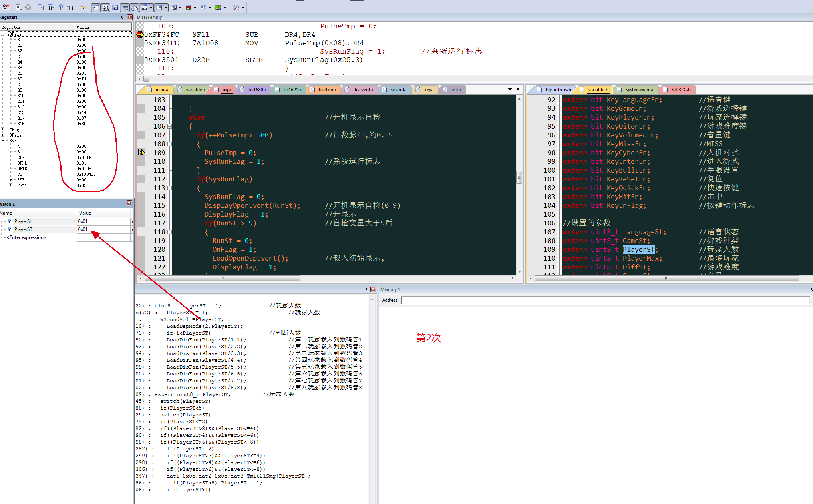813x504 pixels.
Task: Click the breakpoint marker at address 0xFF34FC
Action: click(140, 34)
